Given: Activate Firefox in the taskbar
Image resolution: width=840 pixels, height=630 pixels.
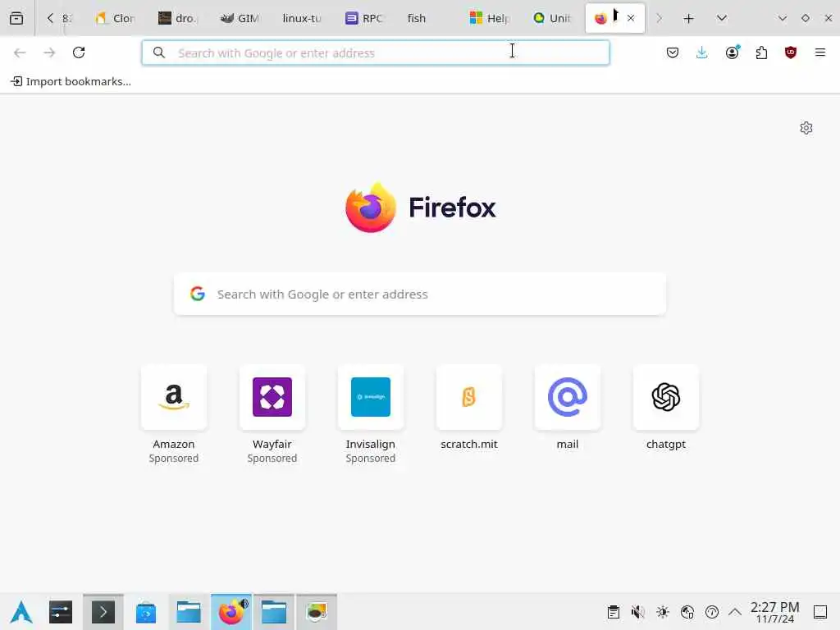Looking at the screenshot, I should 231,612.
